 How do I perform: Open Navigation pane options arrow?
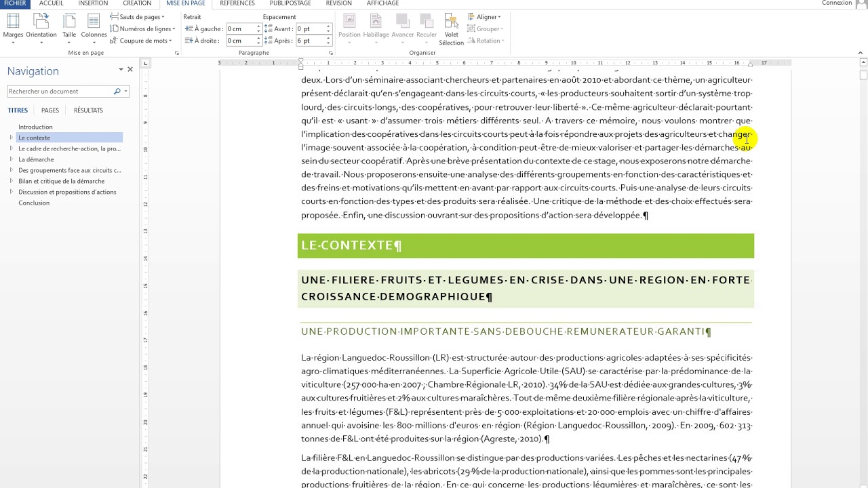pos(121,69)
